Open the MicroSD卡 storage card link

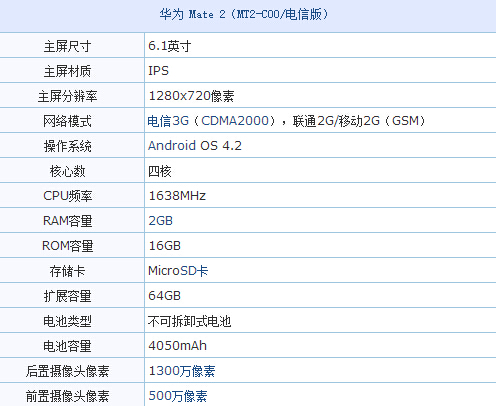pyautogui.click(x=178, y=271)
